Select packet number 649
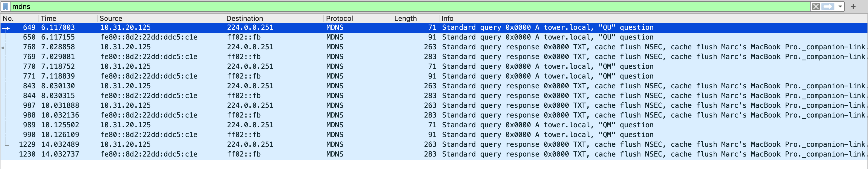 (434, 28)
